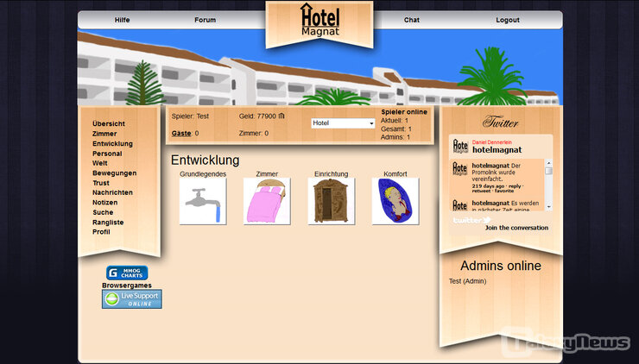Click the Twitter feed scrollbar thumb
This screenshot has width=639, height=364.
(548, 171)
